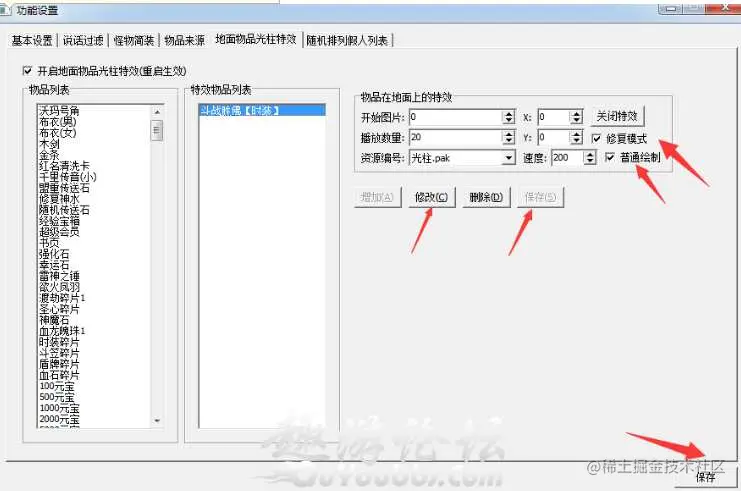Click the 关闭特效 button
Viewport: 741px width, 491px height.
click(617, 116)
